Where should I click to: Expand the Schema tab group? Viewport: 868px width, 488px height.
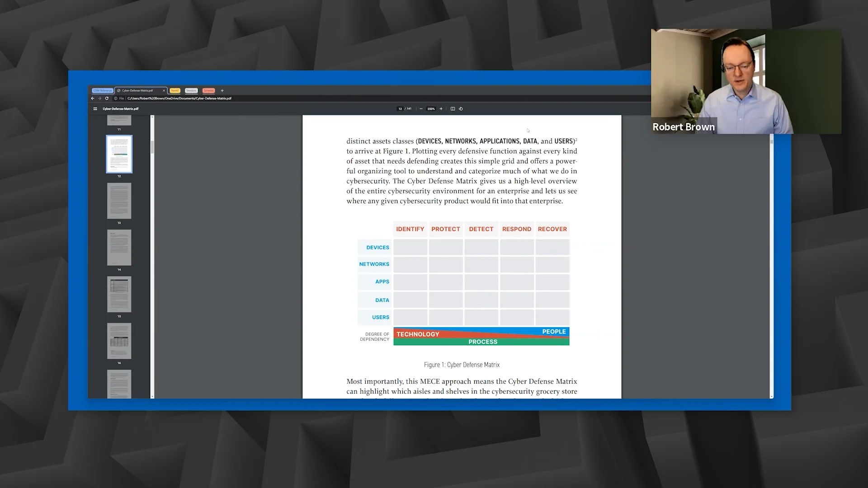(208, 91)
